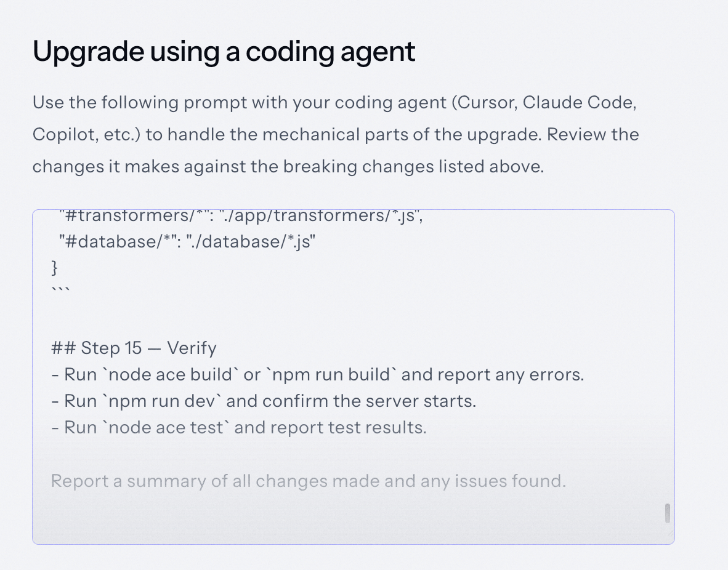
Task: Click the "Report a summary of all changes" line
Action: (x=308, y=481)
